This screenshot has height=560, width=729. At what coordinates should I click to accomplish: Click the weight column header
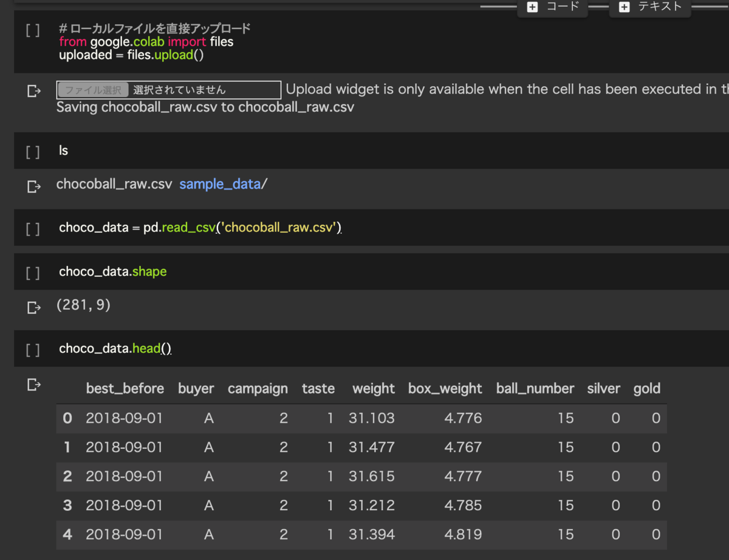[x=374, y=389]
